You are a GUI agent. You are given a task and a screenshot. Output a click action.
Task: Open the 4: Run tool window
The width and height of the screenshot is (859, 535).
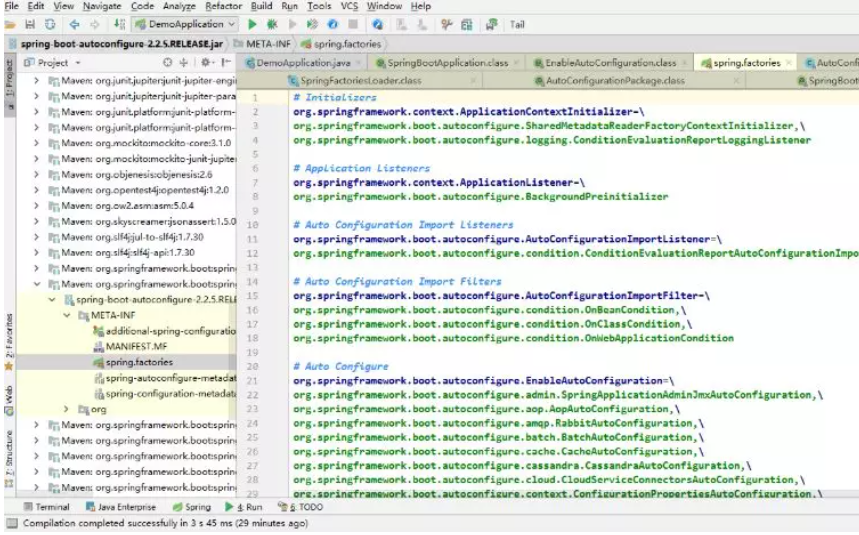click(244, 507)
